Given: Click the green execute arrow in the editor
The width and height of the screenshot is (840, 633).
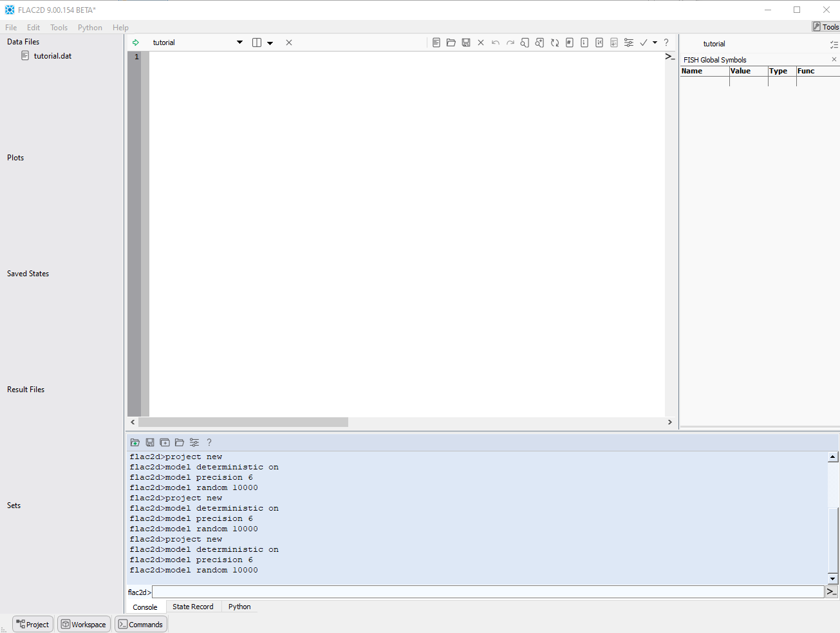Looking at the screenshot, I should point(136,43).
